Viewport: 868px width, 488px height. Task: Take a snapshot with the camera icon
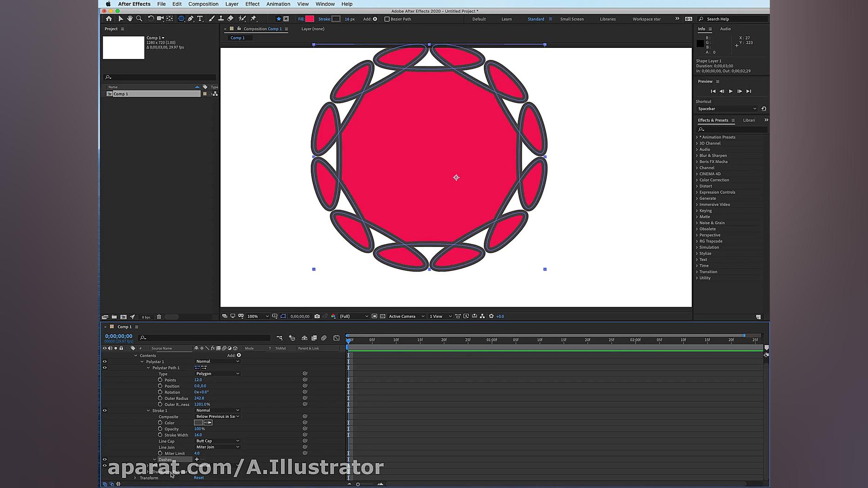[x=317, y=316]
